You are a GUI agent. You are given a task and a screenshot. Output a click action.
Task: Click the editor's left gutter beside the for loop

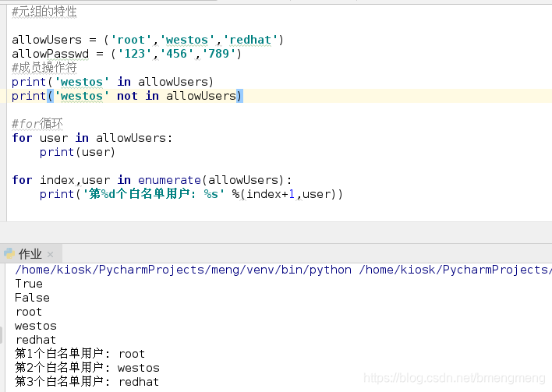click(x=3, y=138)
